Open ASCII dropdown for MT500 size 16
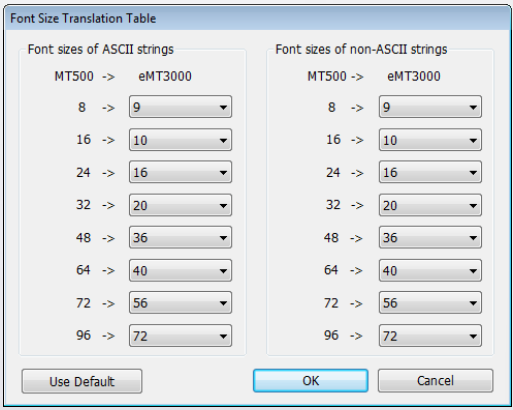 click(x=180, y=140)
